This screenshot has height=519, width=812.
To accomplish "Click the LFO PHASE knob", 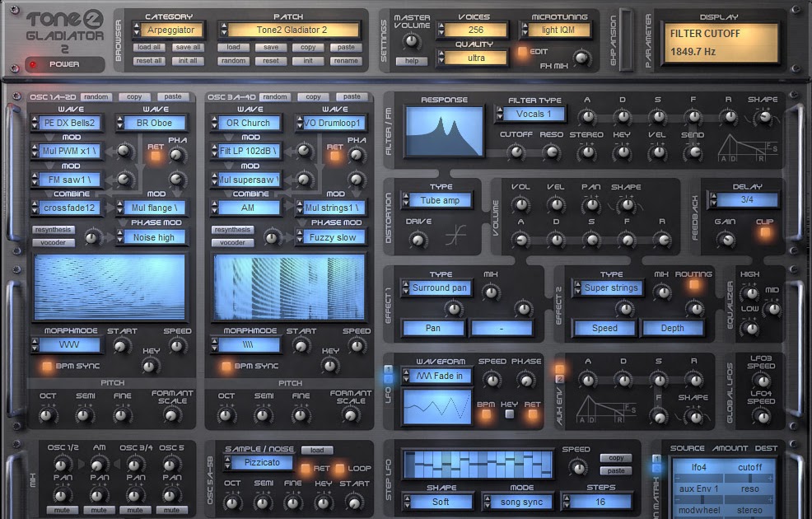I will 525,380.
